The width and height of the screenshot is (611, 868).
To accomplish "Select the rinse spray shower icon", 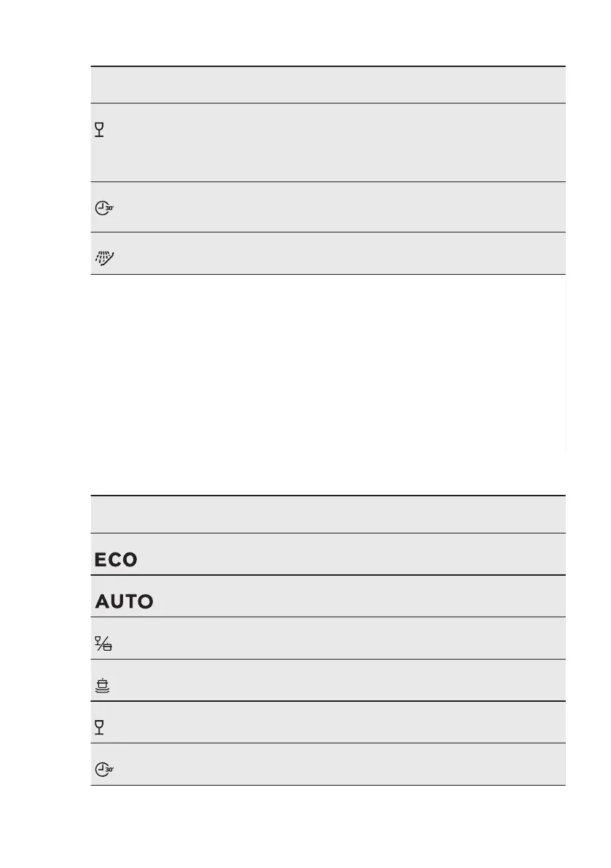I will click(x=106, y=254).
